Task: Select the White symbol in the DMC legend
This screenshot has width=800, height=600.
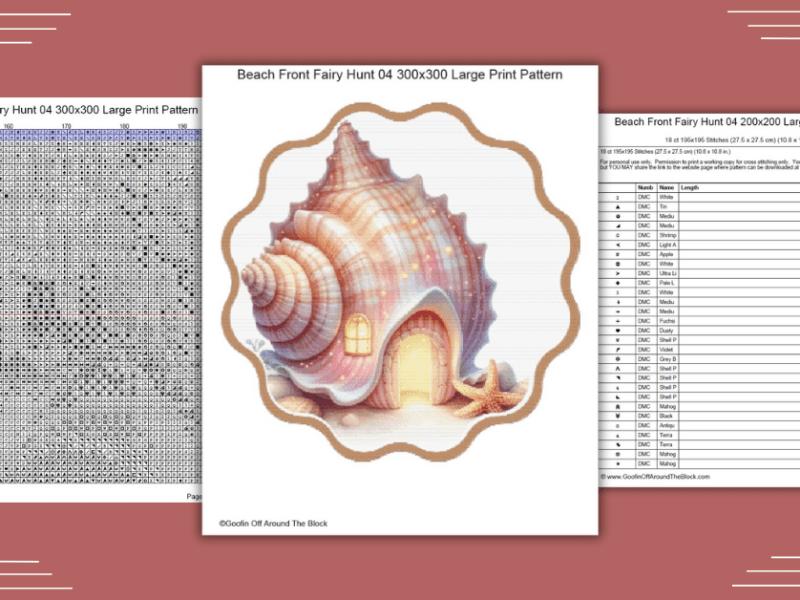Action: point(617,197)
